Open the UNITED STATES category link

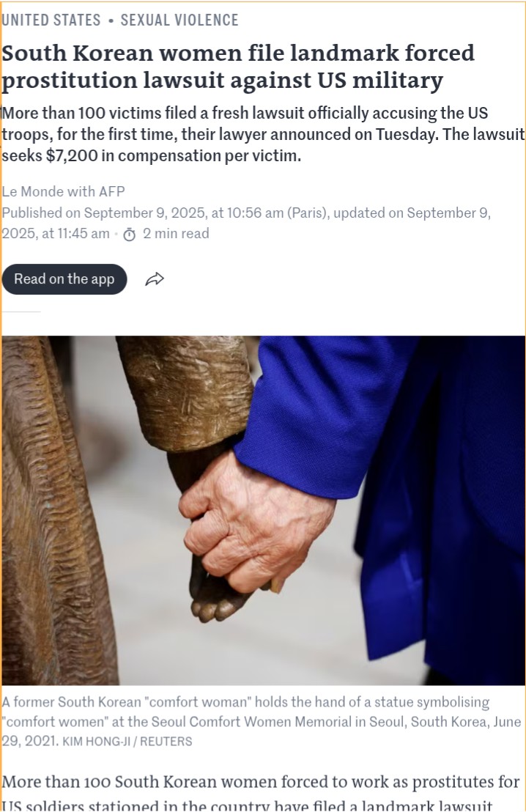(51, 21)
